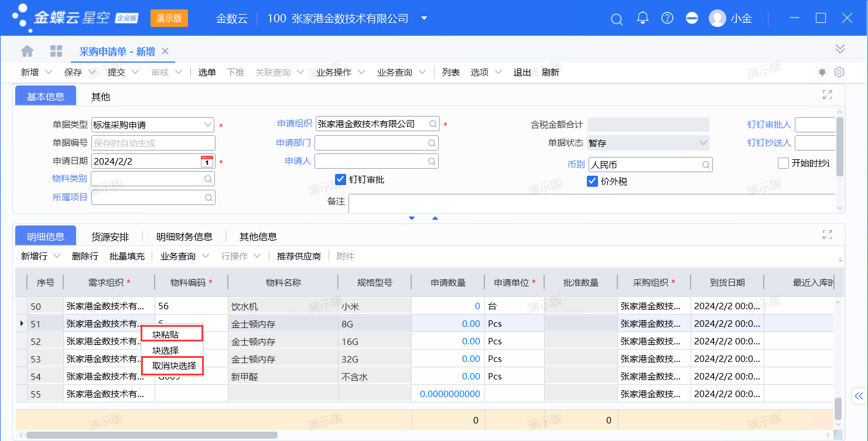Click the chat bubble icon beside user avatar

click(x=692, y=18)
